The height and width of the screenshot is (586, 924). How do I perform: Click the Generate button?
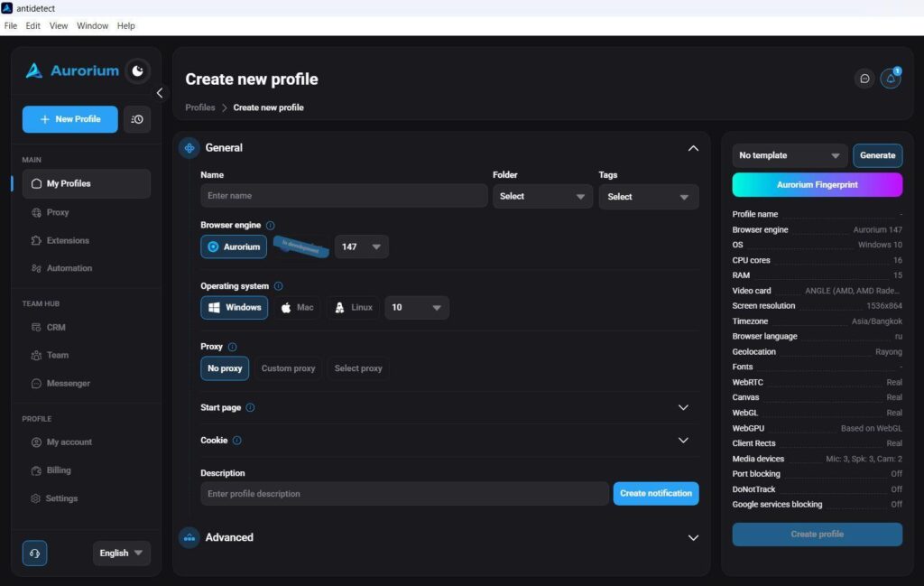point(877,155)
